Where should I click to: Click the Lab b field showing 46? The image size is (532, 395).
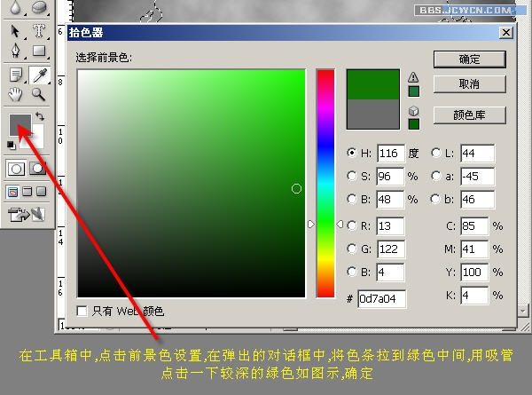tap(477, 199)
